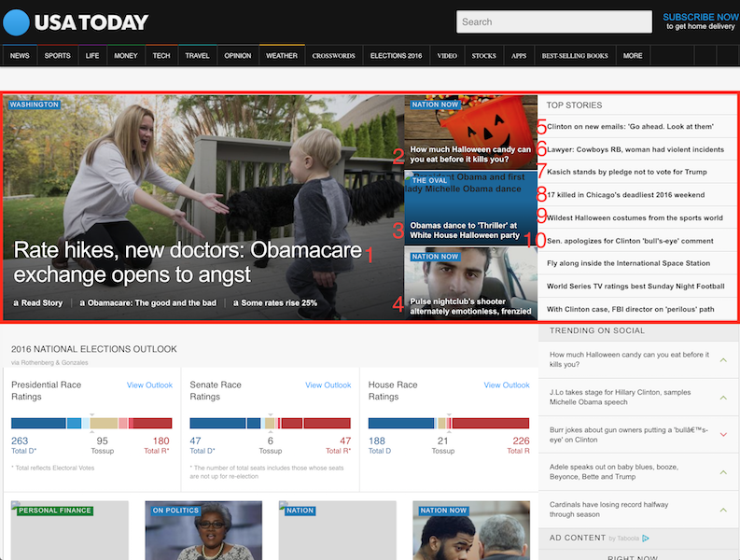
Task: Click the Search input field
Action: pyautogui.click(x=554, y=21)
